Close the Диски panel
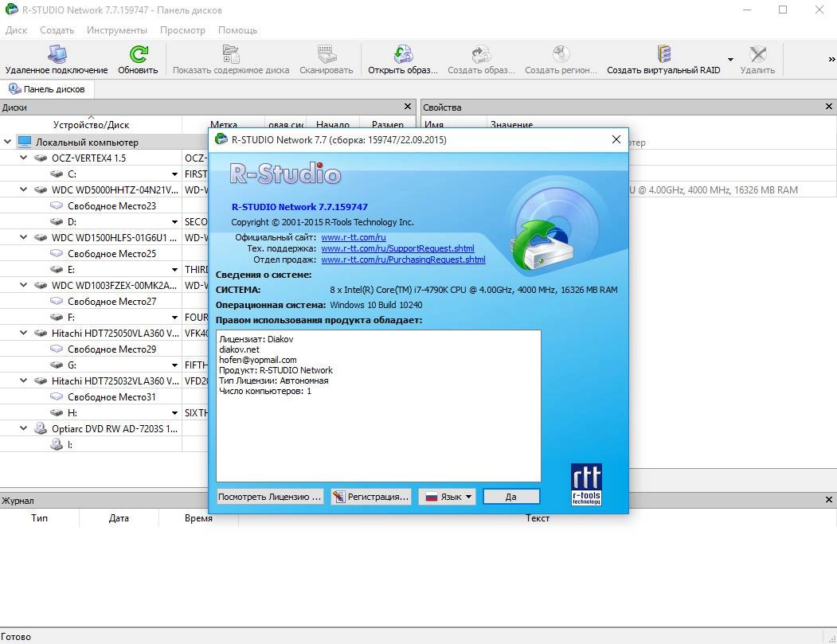The height and width of the screenshot is (644, 837). pyautogui.click(x=408, y=107)
